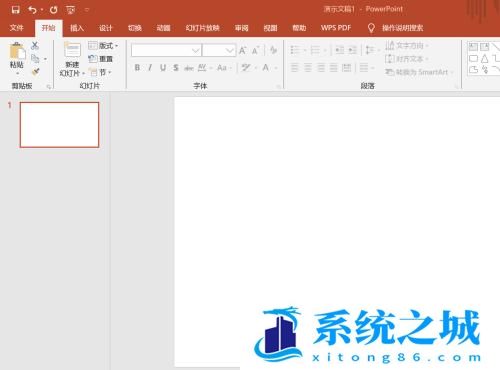Viewport: 500px width, 370px height.
Task: Open the 版式 (Layout) dropdown
Action: point(103,46)
